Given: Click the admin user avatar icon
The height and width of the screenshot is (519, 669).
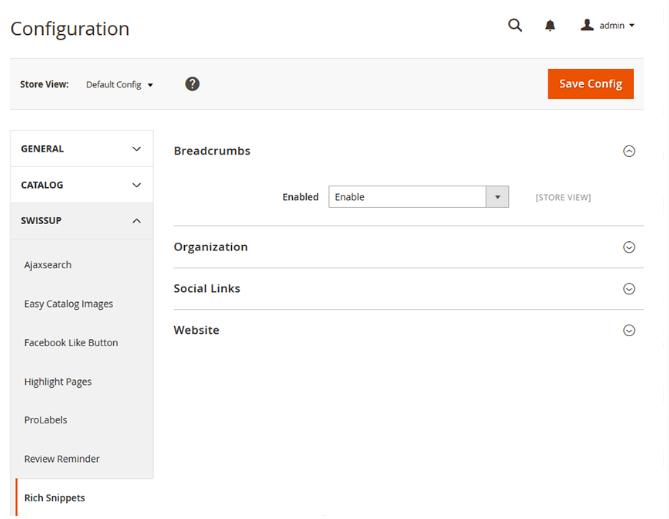Looking at the screenshot, I should click(x=587, y=25).
